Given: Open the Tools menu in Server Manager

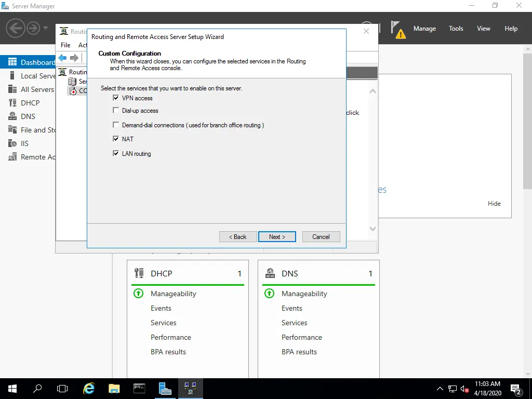Looking at the screenshot, I should pos(456,29).
